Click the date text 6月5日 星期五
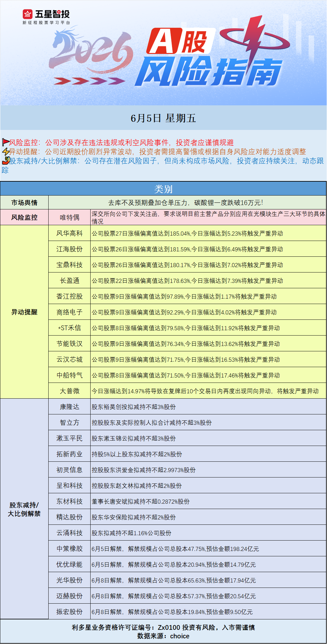 (163, 118)
